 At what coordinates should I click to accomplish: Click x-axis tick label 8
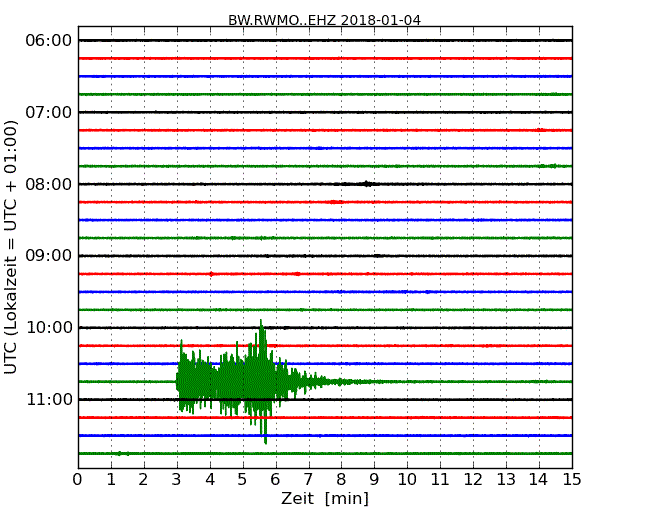(341, 480)
